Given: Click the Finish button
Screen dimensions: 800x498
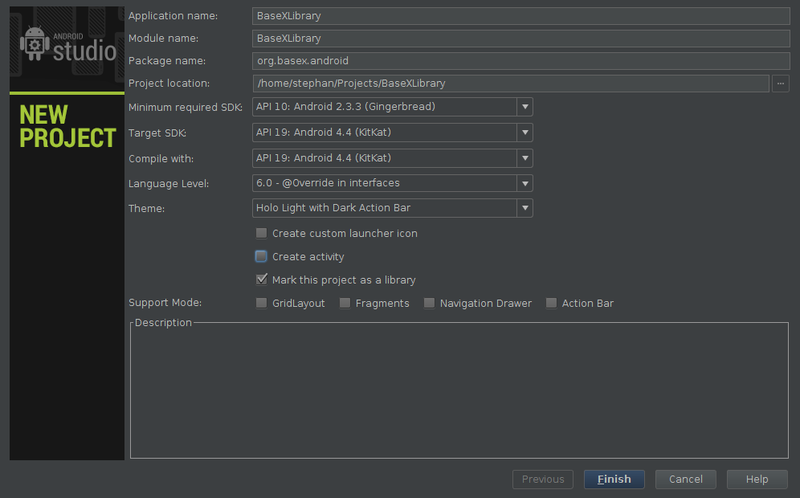Looking at the screenshot, I should (x=614, y=479).
